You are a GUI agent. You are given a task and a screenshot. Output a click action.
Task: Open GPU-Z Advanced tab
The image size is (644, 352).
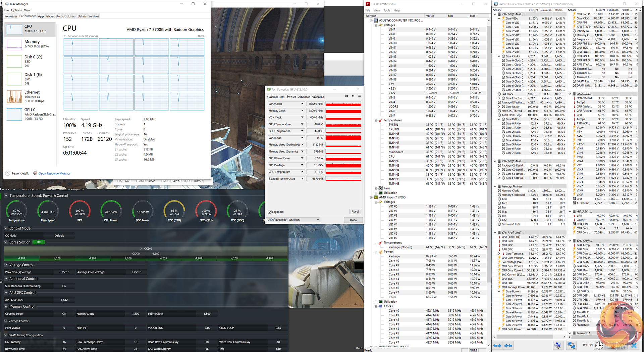click(304, 97)
